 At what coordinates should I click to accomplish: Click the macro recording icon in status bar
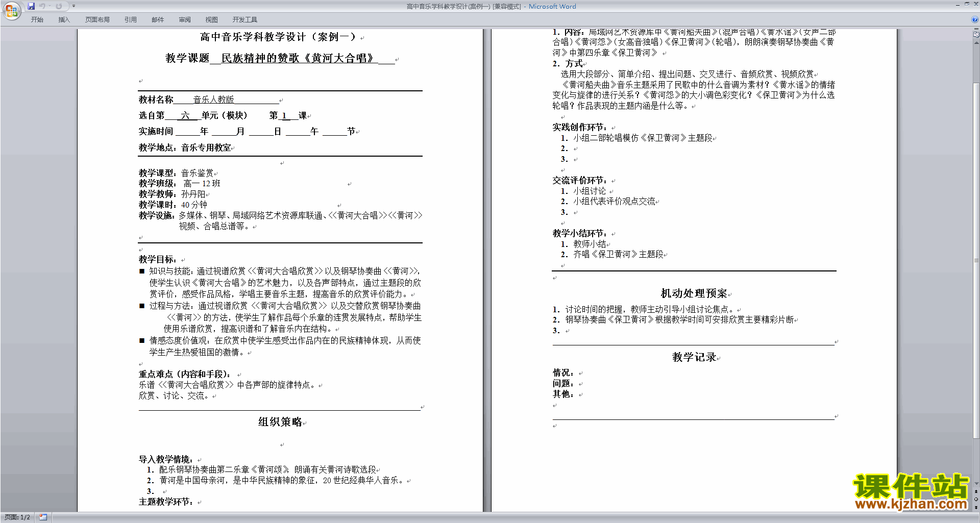coord(43,517)
